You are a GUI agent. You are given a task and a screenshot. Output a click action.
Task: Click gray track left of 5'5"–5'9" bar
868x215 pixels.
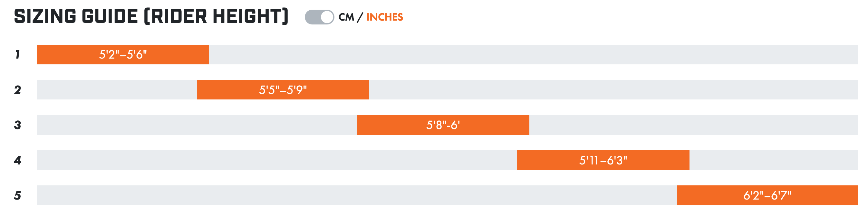117,90
